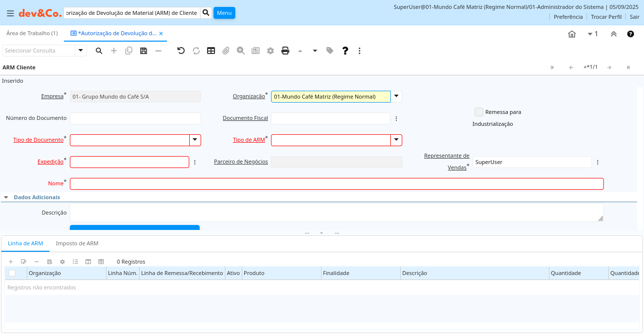Open the Selecionar Consulta combo box arrow

(81, 51)
